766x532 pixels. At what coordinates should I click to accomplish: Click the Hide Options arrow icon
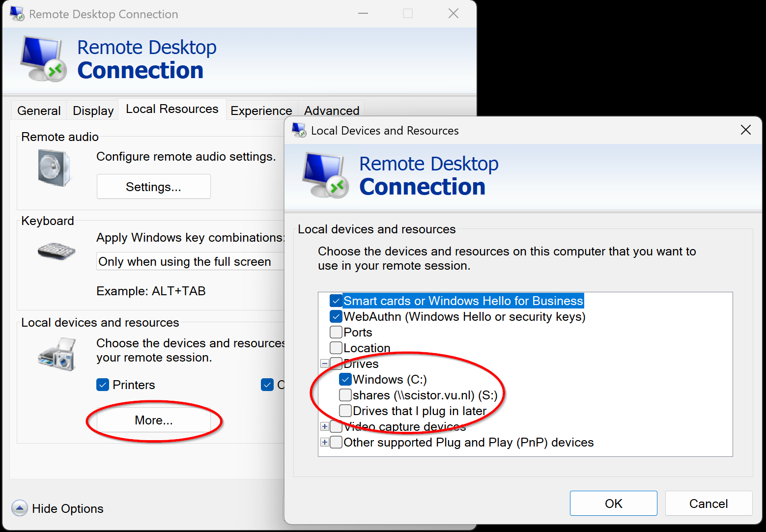tap(20, 508)
